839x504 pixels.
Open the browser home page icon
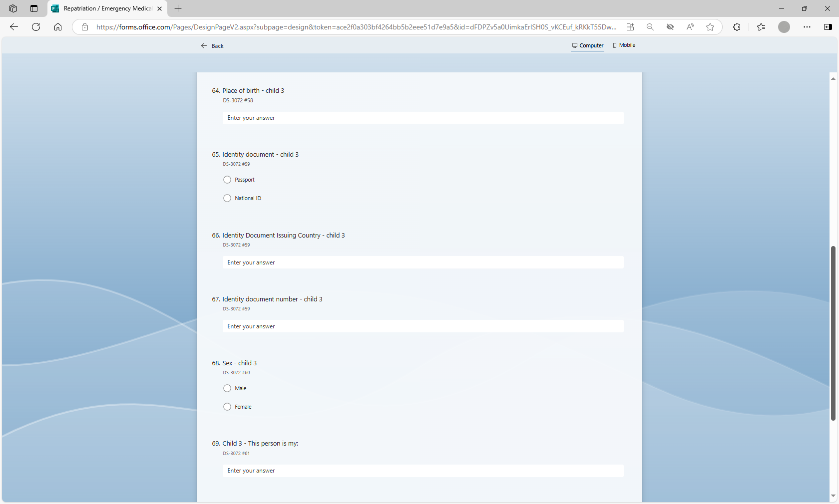click(x=58, y=27)
